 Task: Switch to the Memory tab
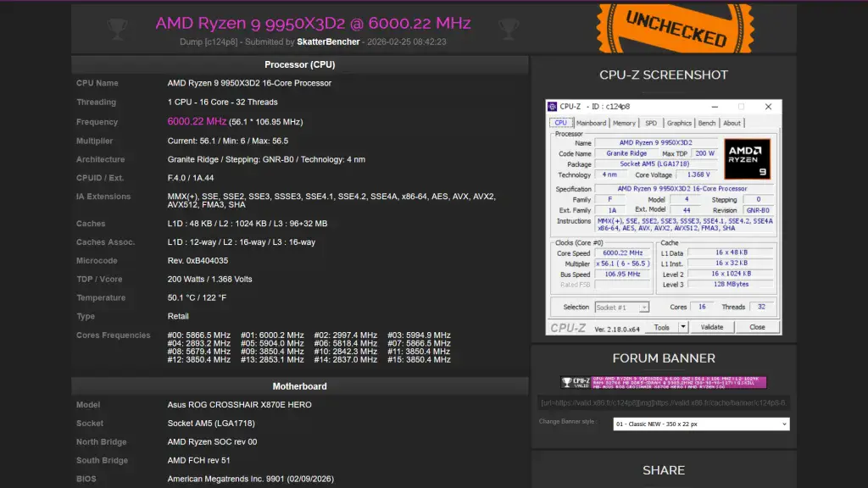tap(625, 122)
